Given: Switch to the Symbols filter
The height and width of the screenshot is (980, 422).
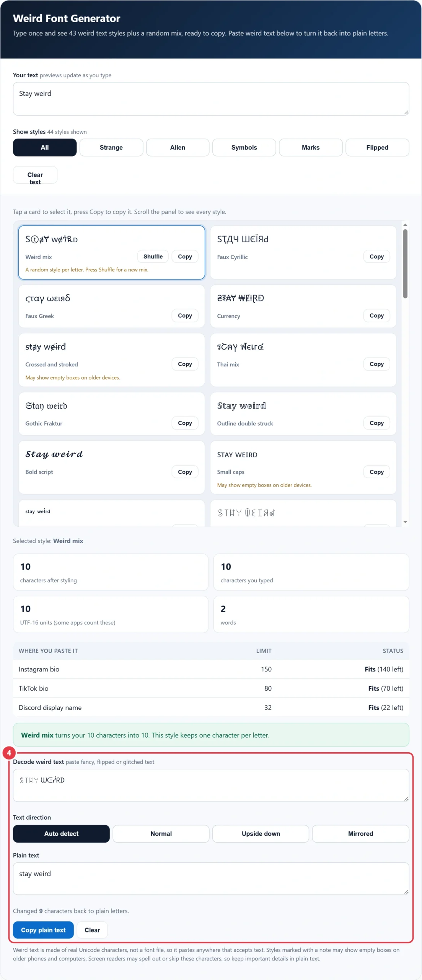Looking at the screenshot, I should 244,147.
